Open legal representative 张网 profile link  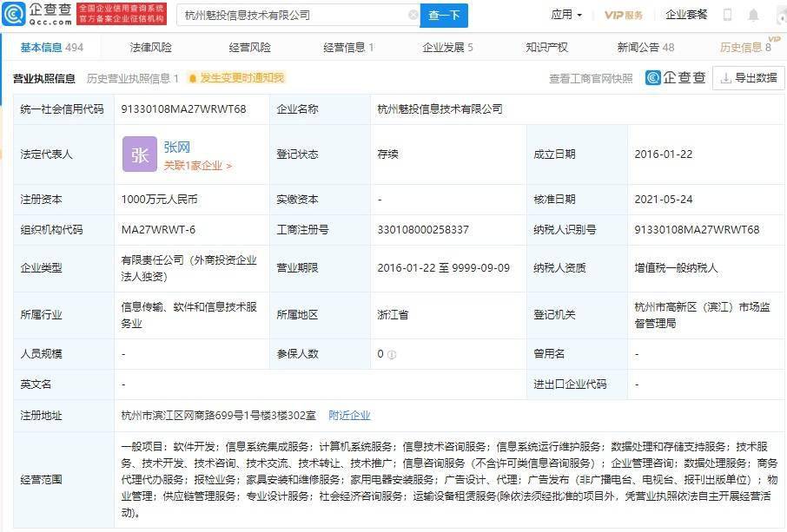(x=176, y=148)
